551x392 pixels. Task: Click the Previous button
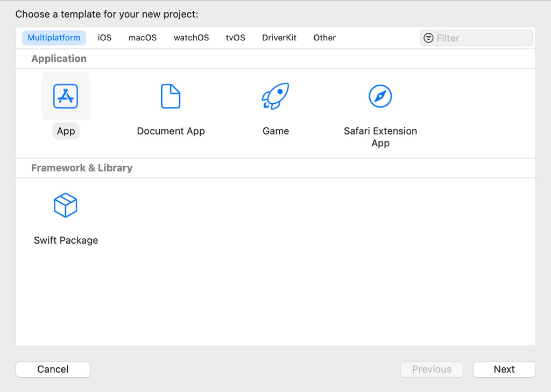click(x=432, y=369)
